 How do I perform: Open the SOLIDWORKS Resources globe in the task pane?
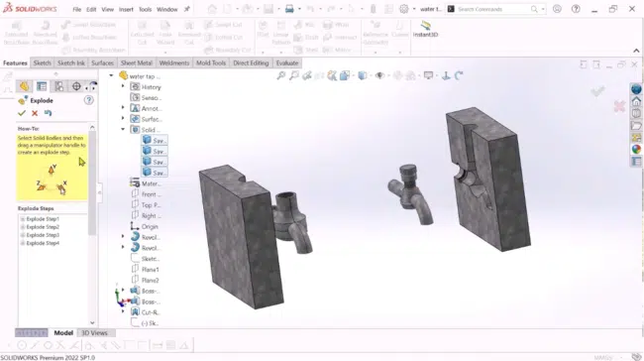click(636, 89)
